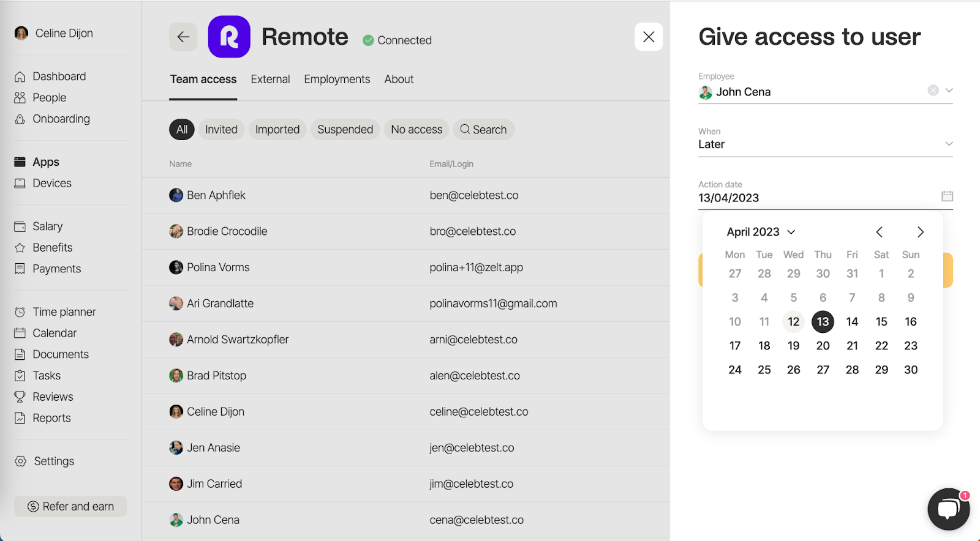
Task: Open Calendar in the sidebar
Action: [x=45, y=333]
